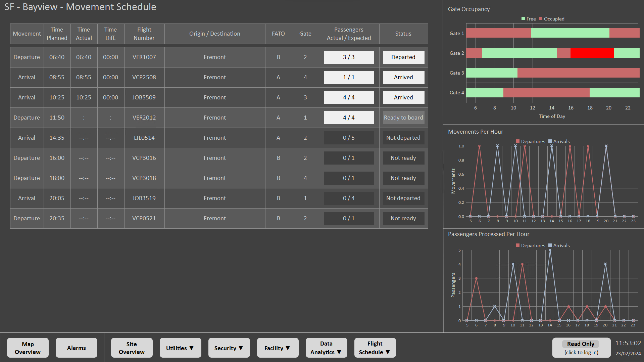
Task: Click the Time Diff. column header
Action: (x=111, y=34)
